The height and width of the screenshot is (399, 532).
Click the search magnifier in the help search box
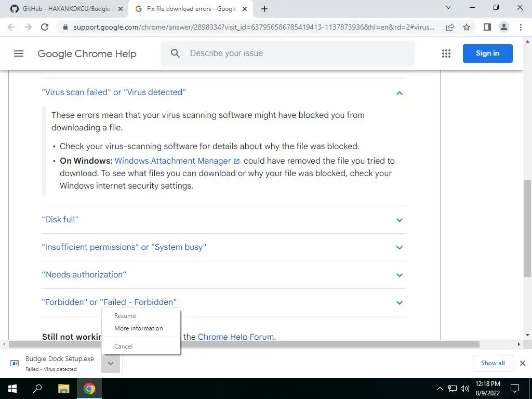click(x=175, y=54)
